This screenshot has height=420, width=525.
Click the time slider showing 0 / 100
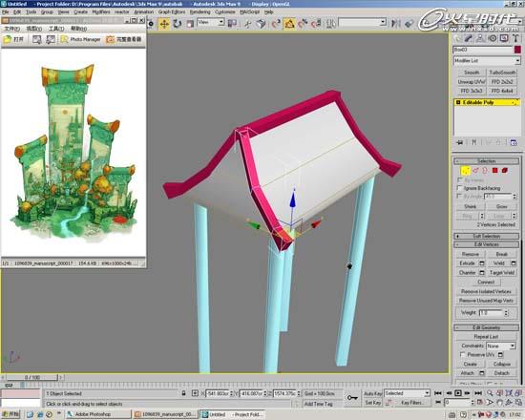tap(32, 377)
